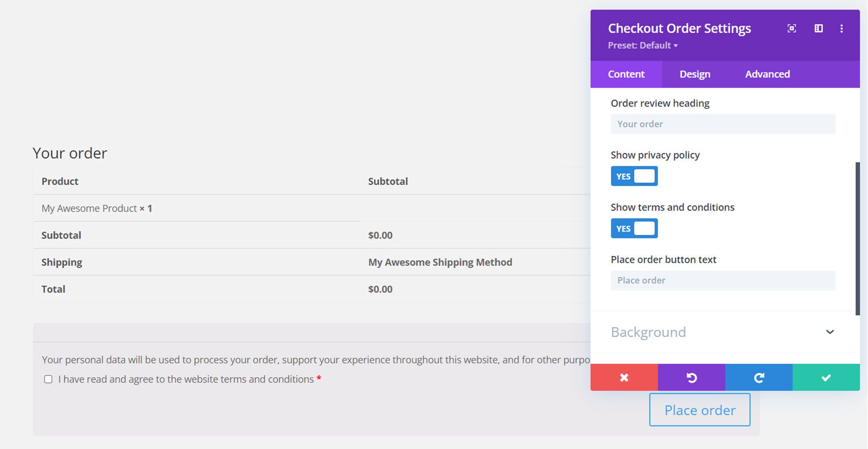This screenshot has height=449, width=868.
Task: Click the blue redo arrow button
Action: 759,378
